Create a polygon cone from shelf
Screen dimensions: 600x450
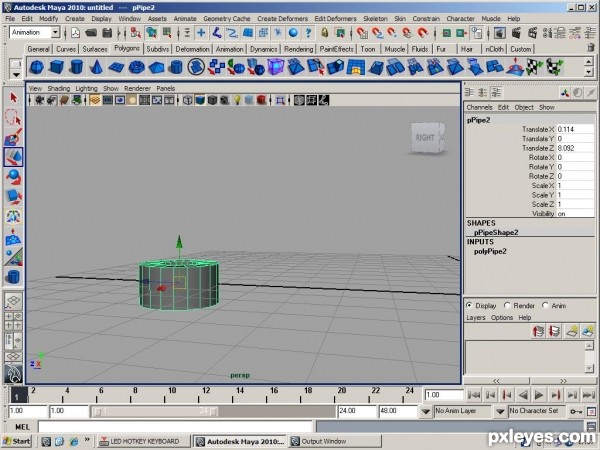[96, 67]
